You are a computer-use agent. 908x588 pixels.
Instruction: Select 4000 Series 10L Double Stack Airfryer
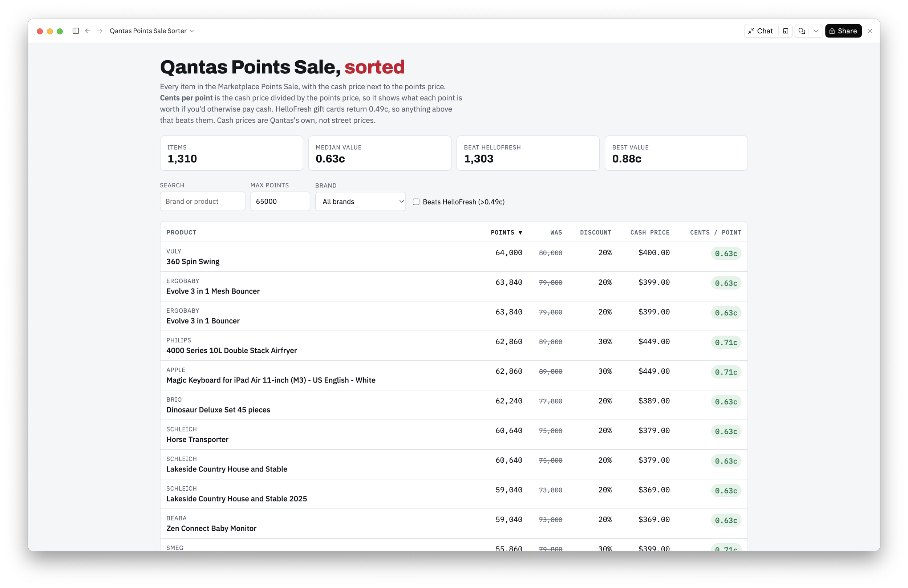231,350
